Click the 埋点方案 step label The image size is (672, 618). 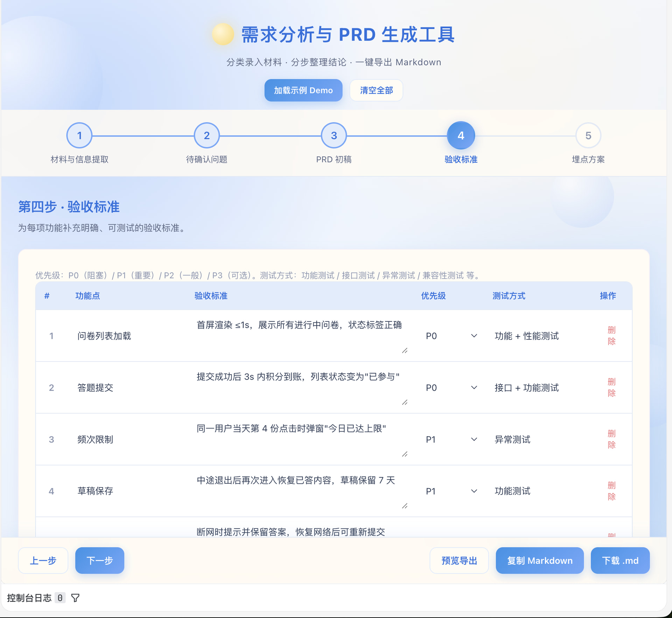[x=588, y=160]
